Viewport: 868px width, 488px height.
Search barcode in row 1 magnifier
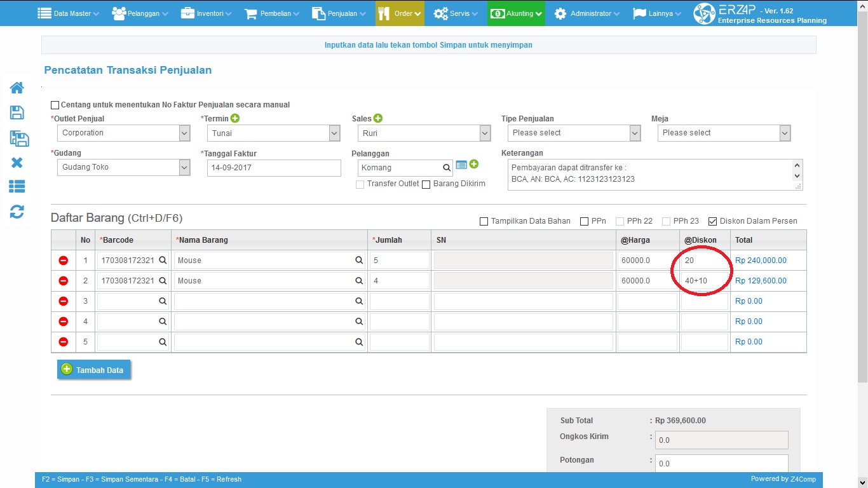click(163, 261)
